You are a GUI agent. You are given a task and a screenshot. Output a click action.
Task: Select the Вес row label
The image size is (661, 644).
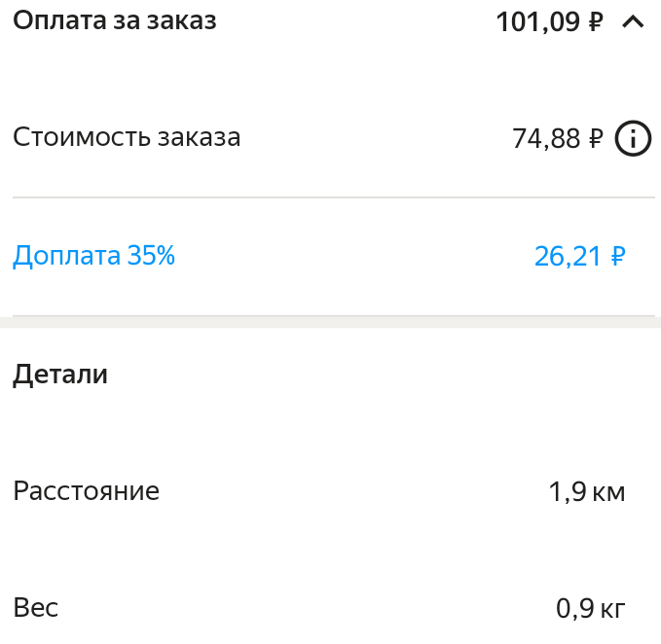point(36,609)
